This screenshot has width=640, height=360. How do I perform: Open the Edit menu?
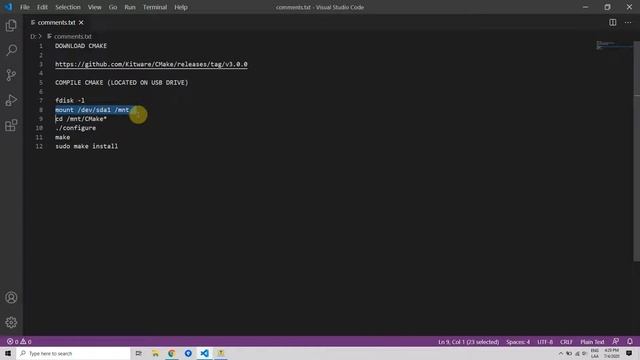(x=42, y=7)
